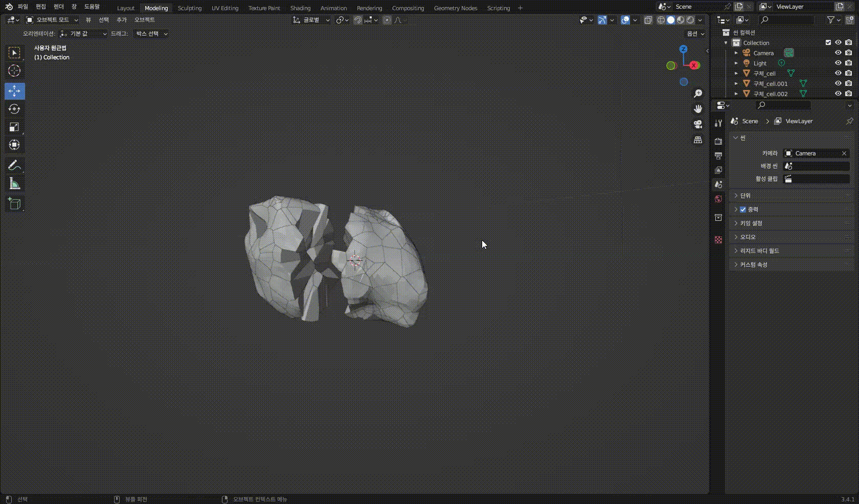The image size is (859, 504).
Task: Activate the Annotate tool
Action: (x=14, y=165)
